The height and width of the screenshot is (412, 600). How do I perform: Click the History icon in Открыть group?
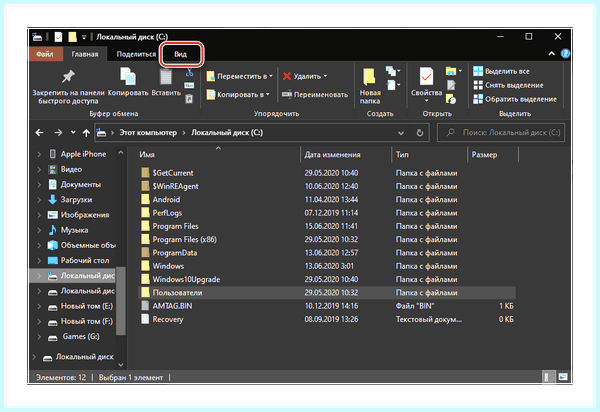tap(451, 99)
